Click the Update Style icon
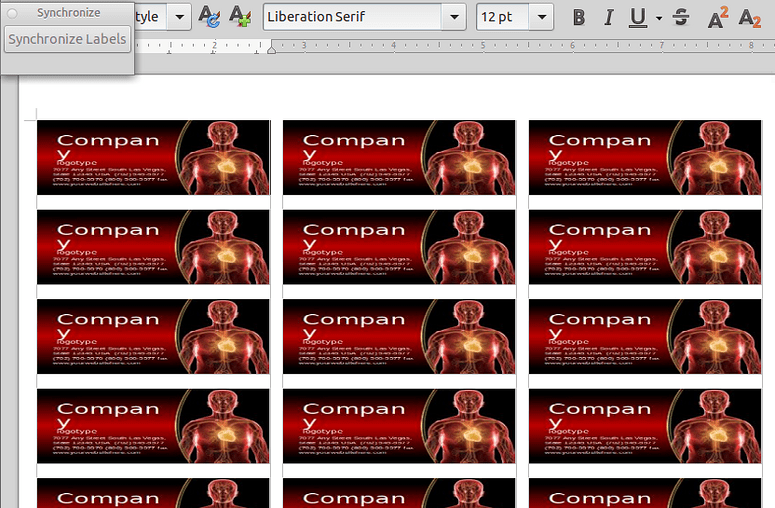Viewport: 775px width, 508px height. click(x=209, y=17)
